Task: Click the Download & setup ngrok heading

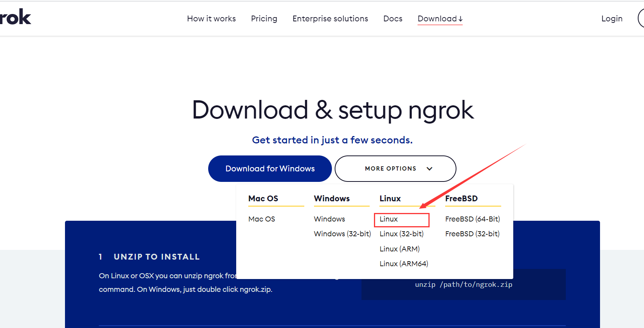Action: (x=333, y=110)
